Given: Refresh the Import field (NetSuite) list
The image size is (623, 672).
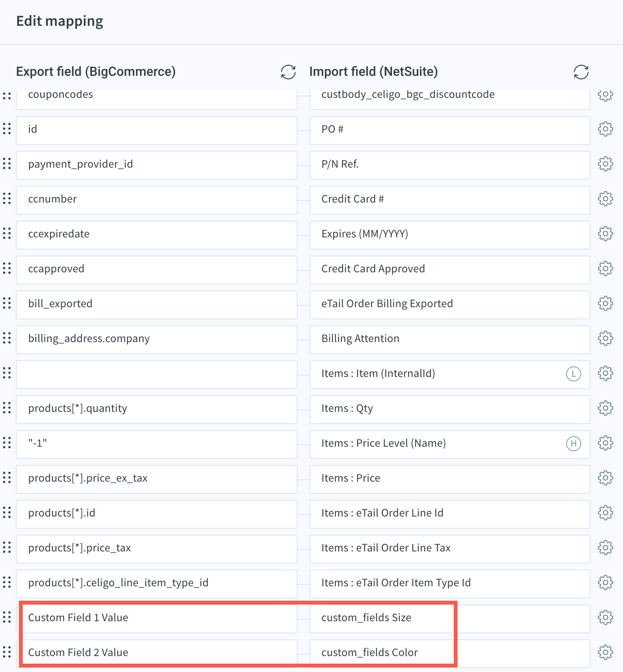Looking at the screenshot, I should (581, 72).
